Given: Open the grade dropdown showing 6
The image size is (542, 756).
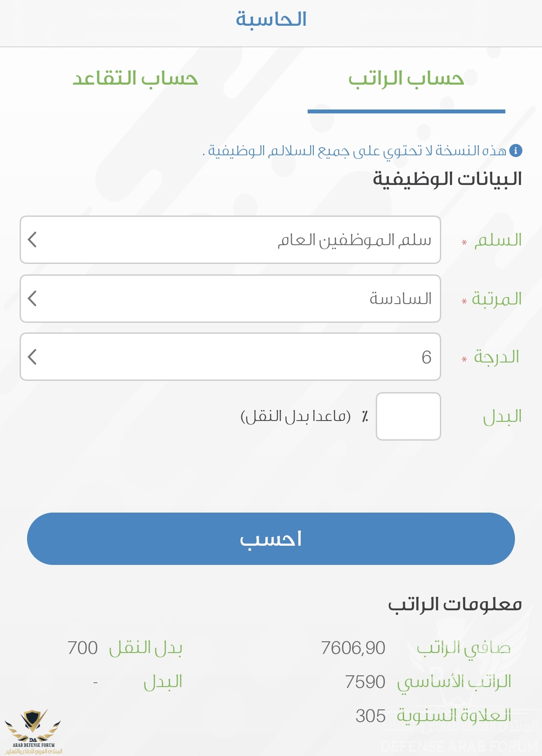Looking at the screenshot, I should [x=230, y=357].
